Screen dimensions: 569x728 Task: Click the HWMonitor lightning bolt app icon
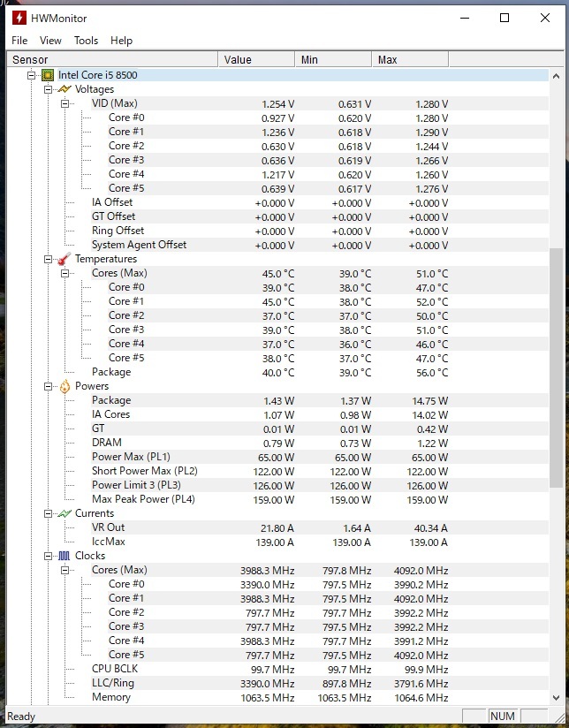[18, 18]
